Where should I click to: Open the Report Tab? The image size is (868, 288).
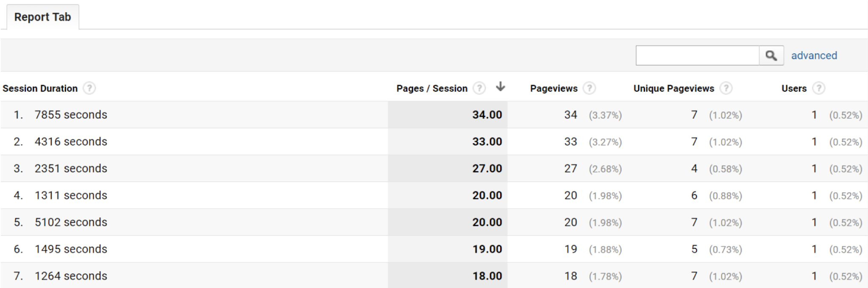tap(42, 17)
